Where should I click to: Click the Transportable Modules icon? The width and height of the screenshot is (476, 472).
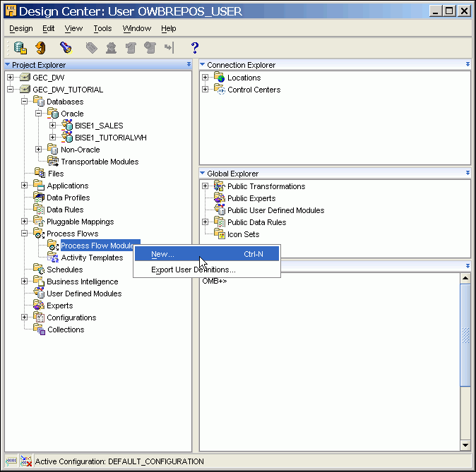point(53,162)
